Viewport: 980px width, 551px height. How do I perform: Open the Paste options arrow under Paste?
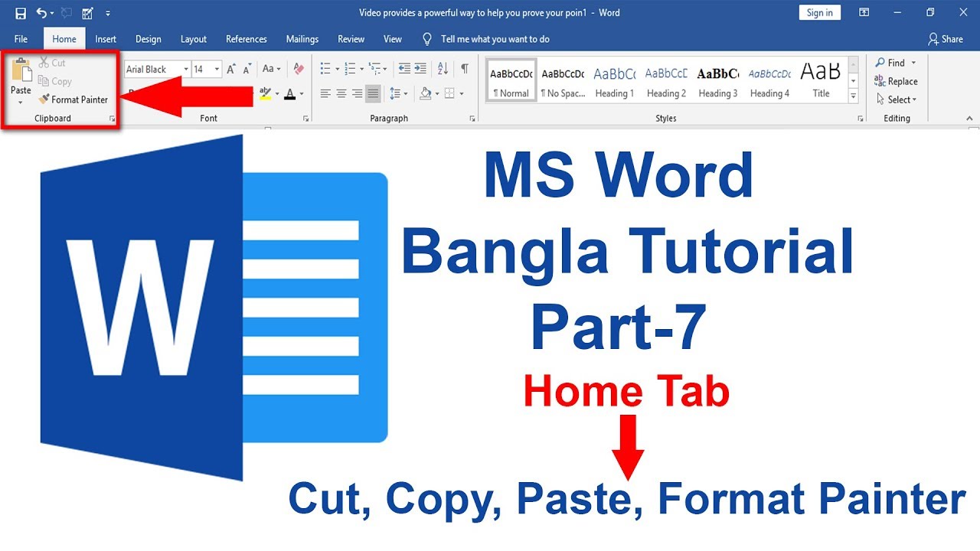(21, 102)
